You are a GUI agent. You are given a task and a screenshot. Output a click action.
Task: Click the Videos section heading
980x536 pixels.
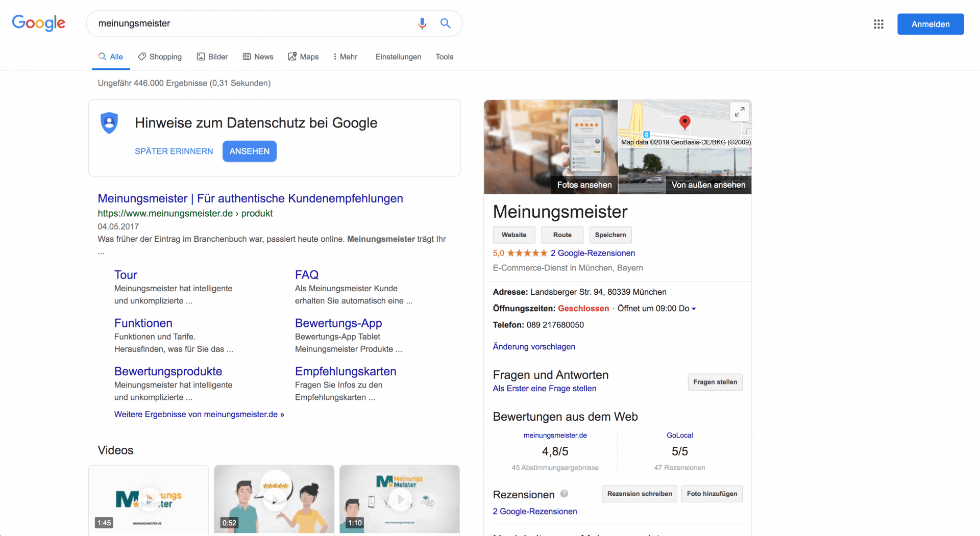click(115, 450)
